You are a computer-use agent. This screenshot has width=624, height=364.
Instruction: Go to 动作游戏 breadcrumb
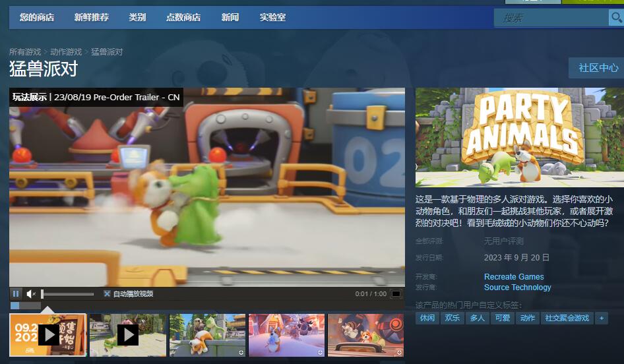(66, 51)
